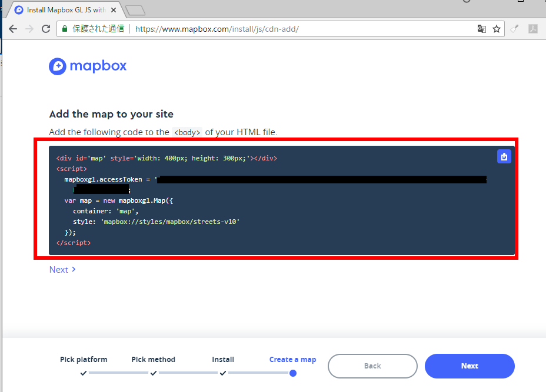Click the browser back arrow
Viewport: 546px width, 392px height.
tap(13, 29)
